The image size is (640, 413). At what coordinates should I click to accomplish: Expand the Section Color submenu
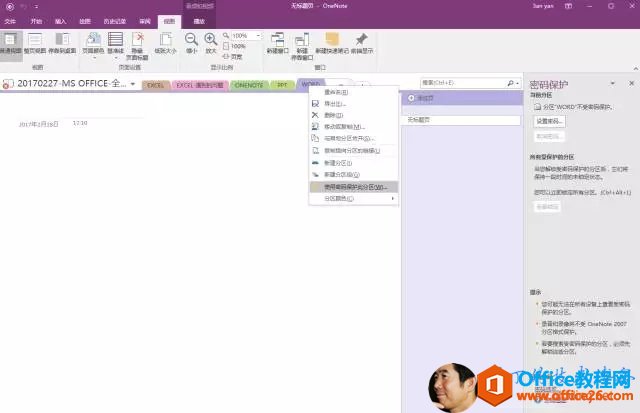click(353, 198)
